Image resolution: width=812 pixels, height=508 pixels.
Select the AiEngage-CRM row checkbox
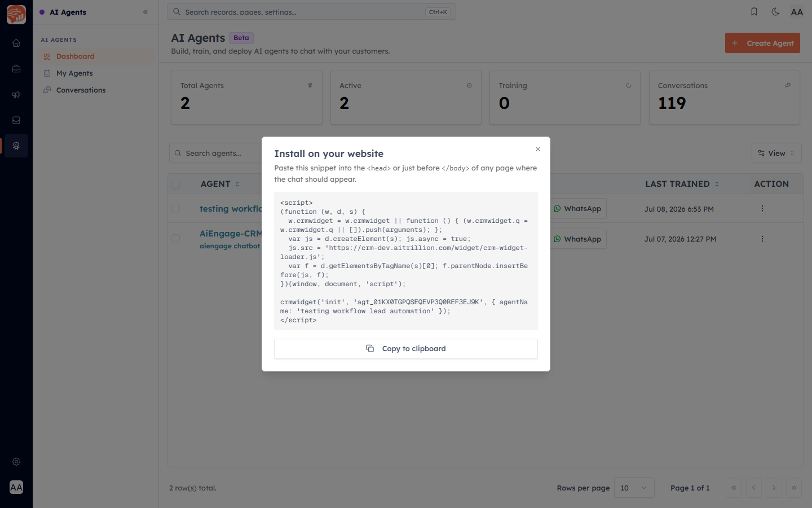(x=176, y=238)
